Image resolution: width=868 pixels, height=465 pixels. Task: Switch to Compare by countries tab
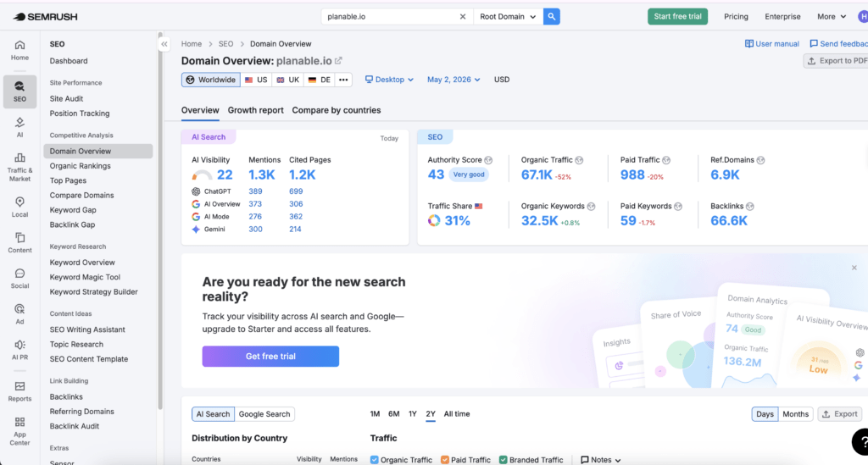[x=337, y=110]
